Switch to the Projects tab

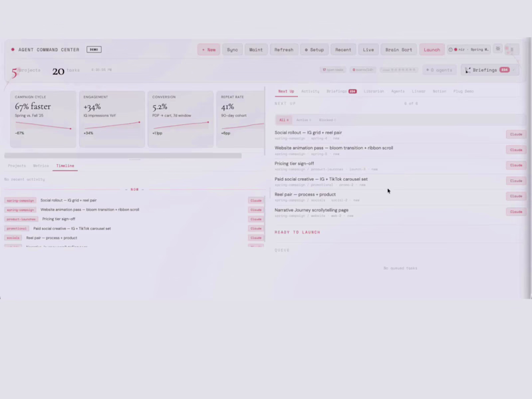tap(17, 166)
